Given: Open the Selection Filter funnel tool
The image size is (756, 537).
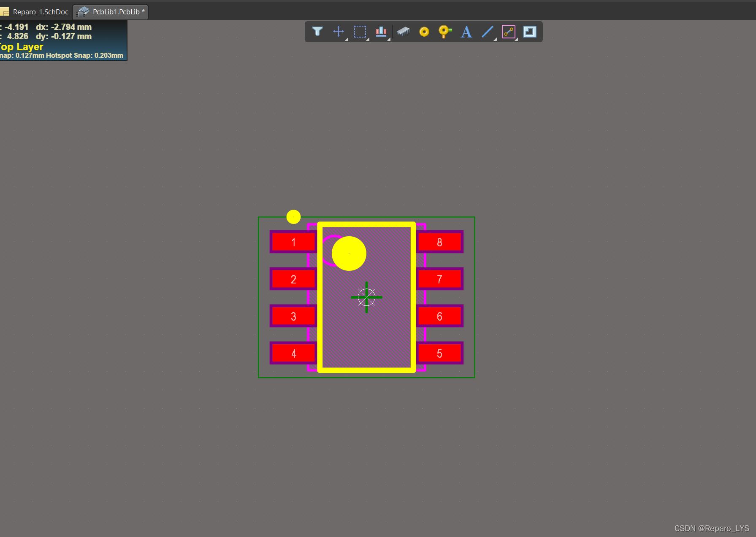Looking at the screenshot, I should (x=317, y=32).
